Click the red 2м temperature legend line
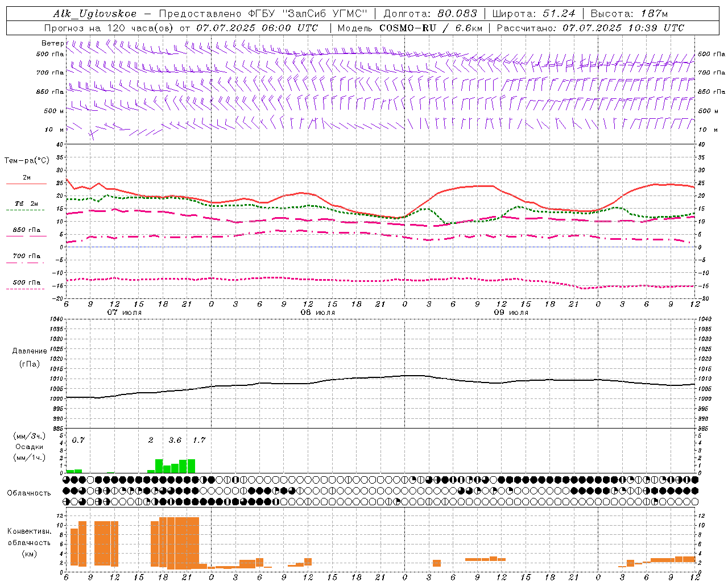The width and height of the screenshot is (728, 582). [26, 184]
